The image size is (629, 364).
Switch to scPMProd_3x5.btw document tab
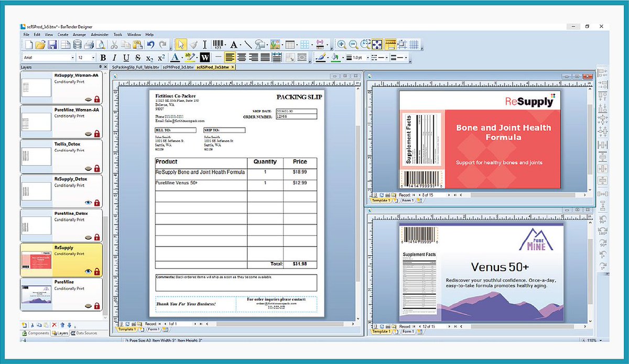pyautogui.click(x=178, y=67)
